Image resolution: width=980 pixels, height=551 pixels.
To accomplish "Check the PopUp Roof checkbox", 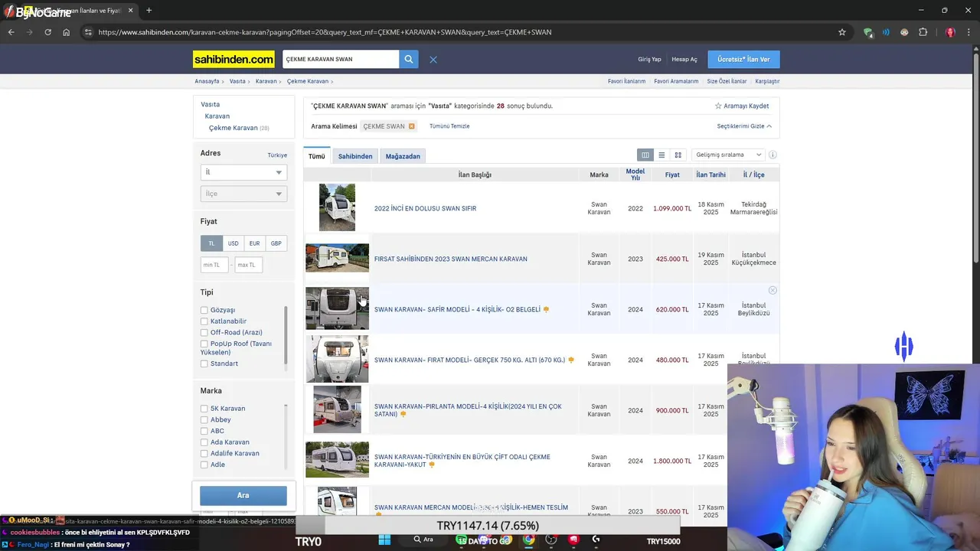I will [x=204, y=344].
